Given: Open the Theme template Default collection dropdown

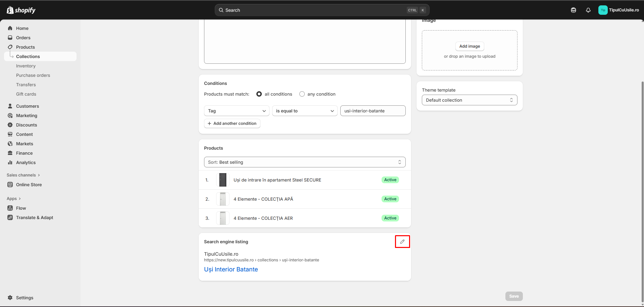Looking at the screenshot, I should [469, 100].
